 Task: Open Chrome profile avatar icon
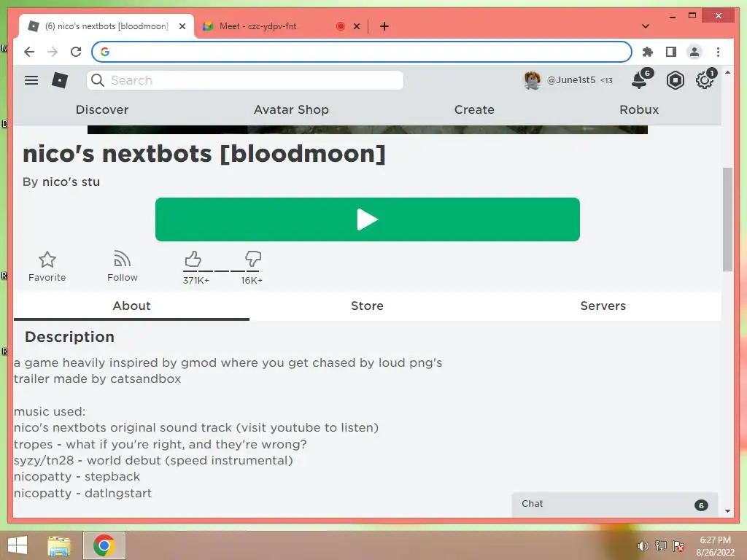694,52
